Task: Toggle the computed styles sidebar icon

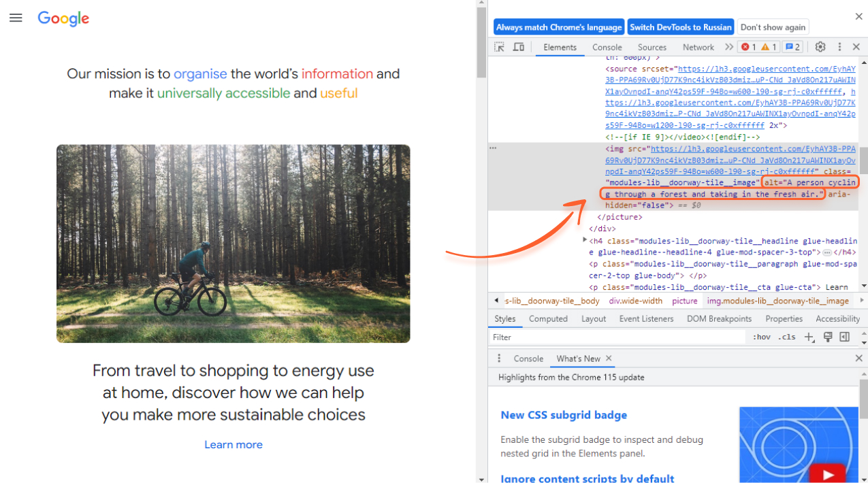Action: tap(845, 337)
